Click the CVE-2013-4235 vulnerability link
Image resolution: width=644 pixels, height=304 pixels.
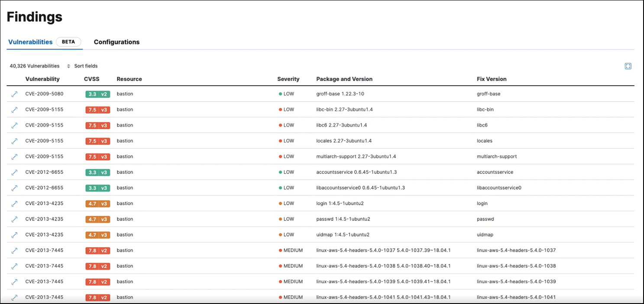[x=44, y=203]
